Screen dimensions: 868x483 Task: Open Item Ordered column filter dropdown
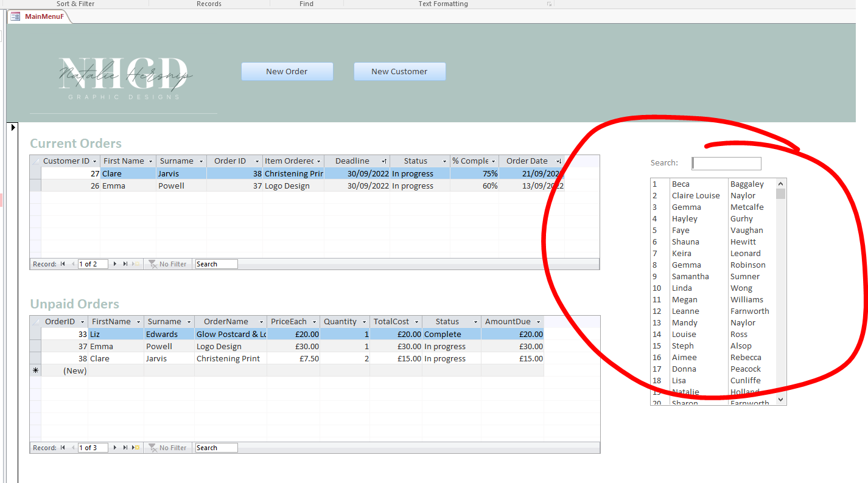click(319, 161)
